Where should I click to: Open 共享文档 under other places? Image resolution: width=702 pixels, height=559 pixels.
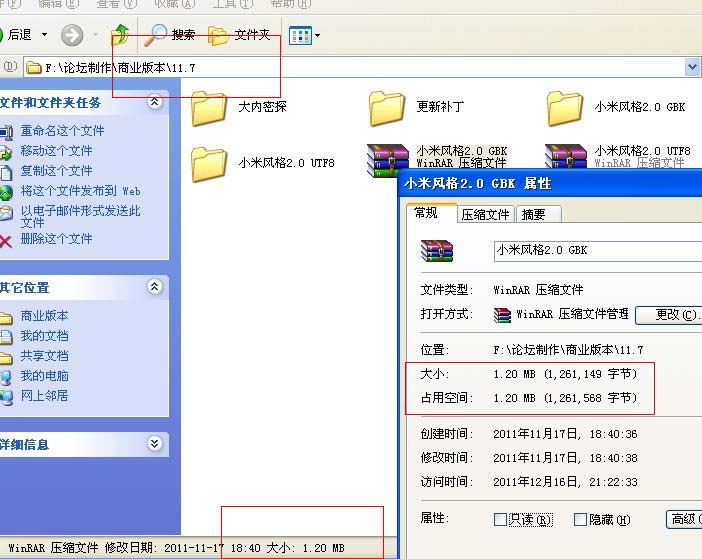tap(44, 356)
